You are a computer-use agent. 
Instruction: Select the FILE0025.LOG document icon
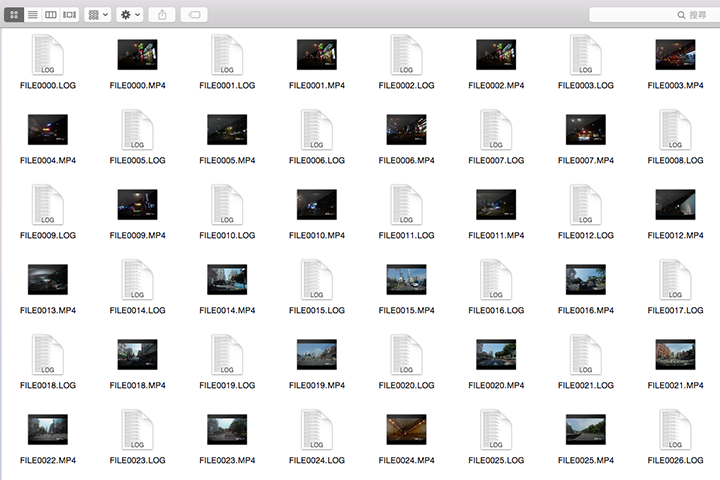(496, 429)
